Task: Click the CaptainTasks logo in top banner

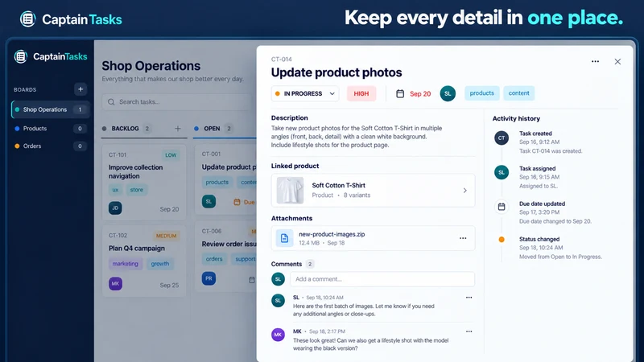Action: (x=71, y=19)
